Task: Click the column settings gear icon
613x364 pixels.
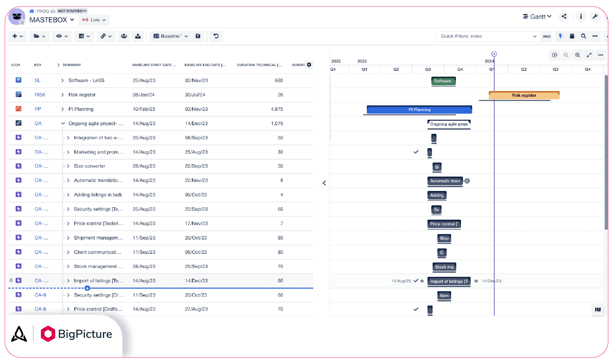Action: (x=309, y=65)
